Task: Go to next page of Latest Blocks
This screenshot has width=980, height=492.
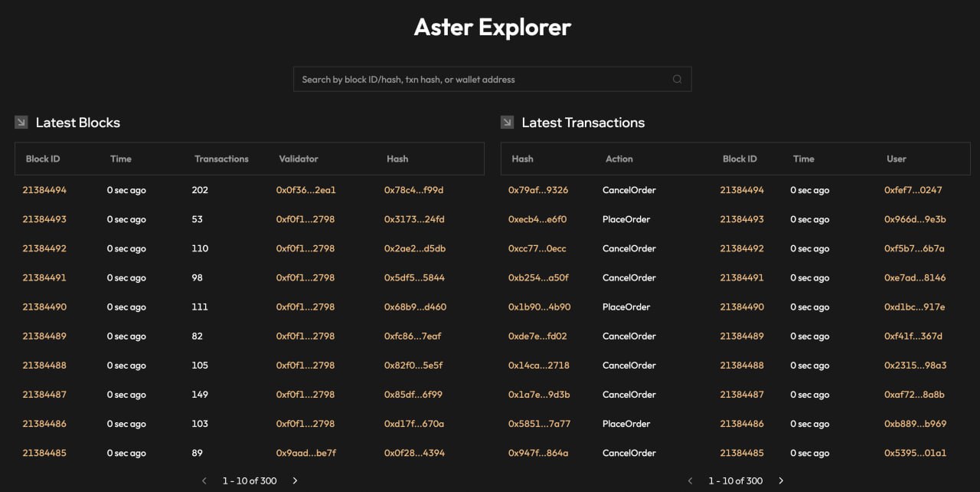Action: point(295,481)
